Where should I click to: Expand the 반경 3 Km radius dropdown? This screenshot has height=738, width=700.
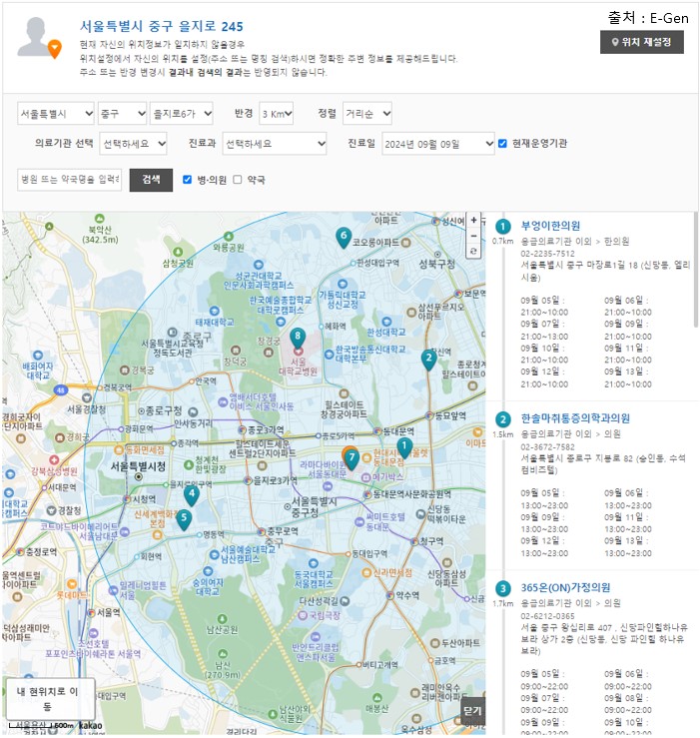(x=277, y=114)
